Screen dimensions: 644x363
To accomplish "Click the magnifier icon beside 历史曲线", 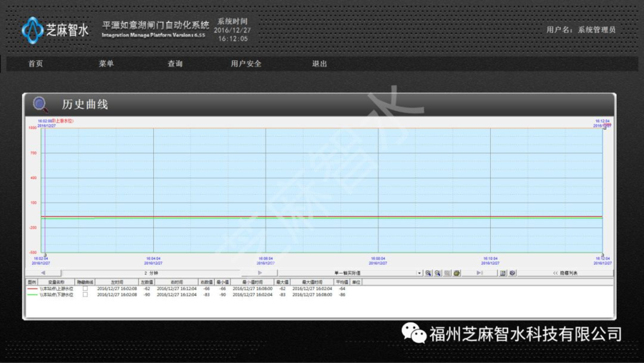I will click(x=40, y=105).
